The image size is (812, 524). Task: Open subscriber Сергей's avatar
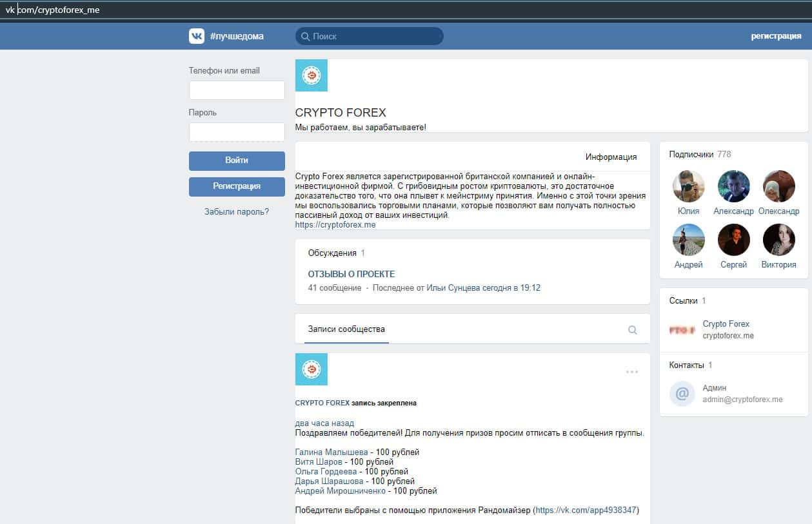(734, 240)
